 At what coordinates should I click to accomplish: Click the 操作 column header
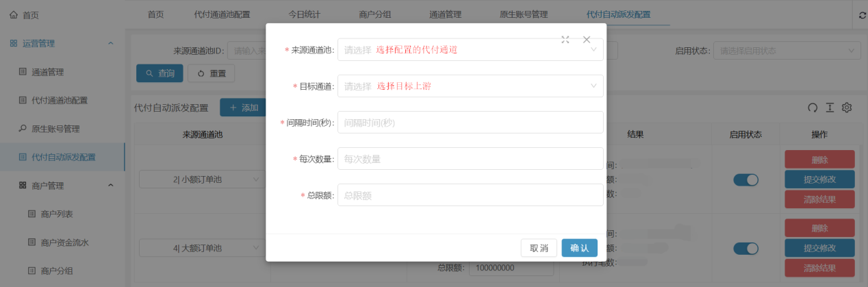click(819, 135)
